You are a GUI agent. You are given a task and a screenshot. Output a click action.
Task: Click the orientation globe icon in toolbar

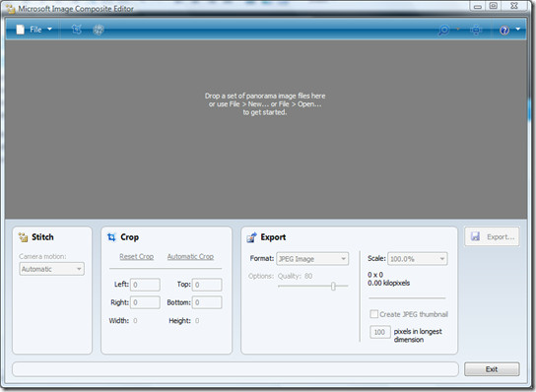click(99, 30)
